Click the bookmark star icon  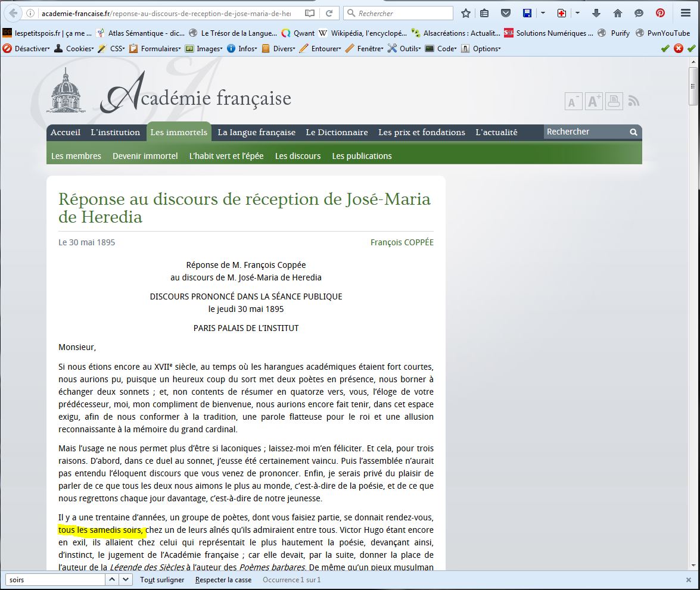click(466, 13)
